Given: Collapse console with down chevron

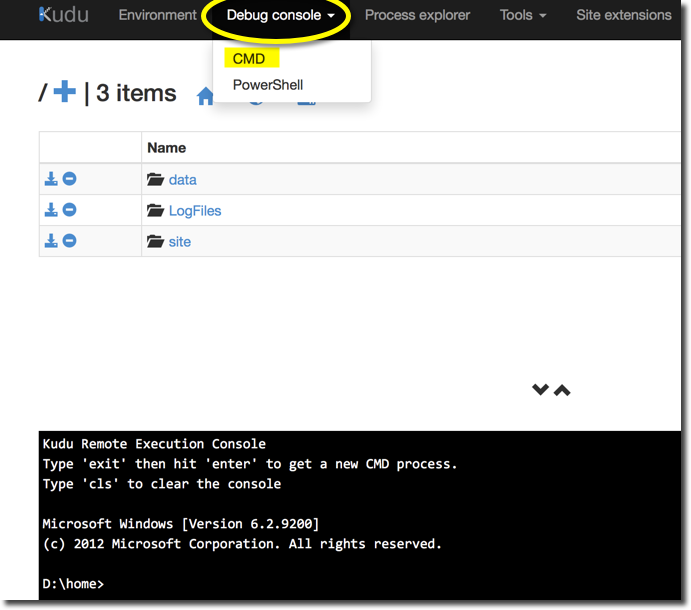Looking at the screenshot, I should (540, 390).
